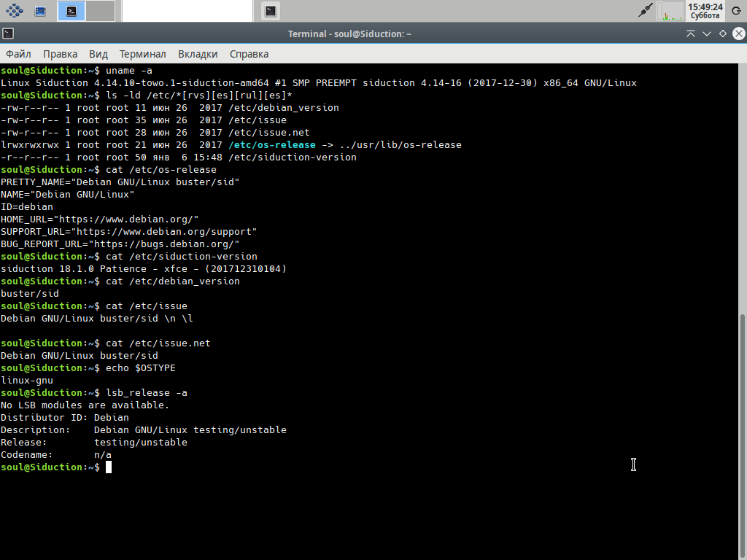Click the 'uname -a' command text
747x560 pixels.
click(x=129, y=71)
